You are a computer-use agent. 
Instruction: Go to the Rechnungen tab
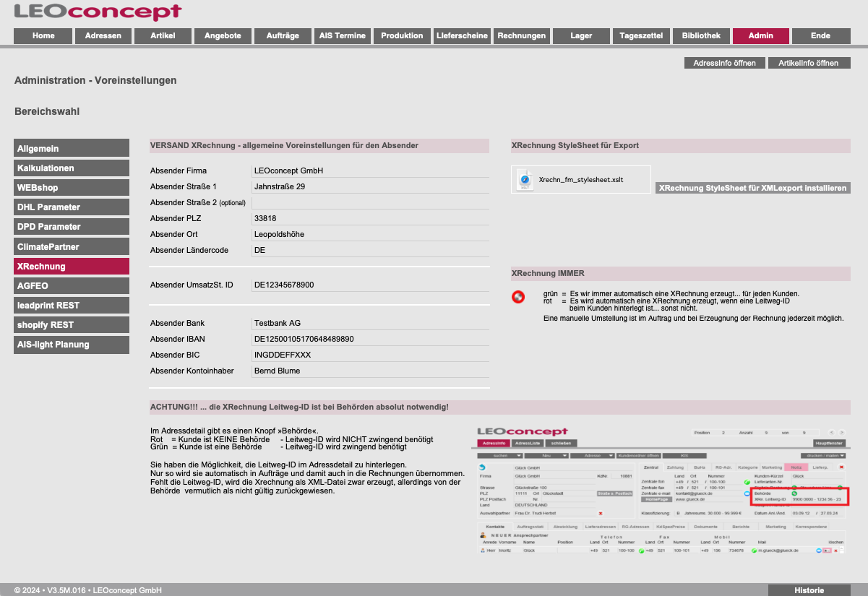tap(522, 35)
